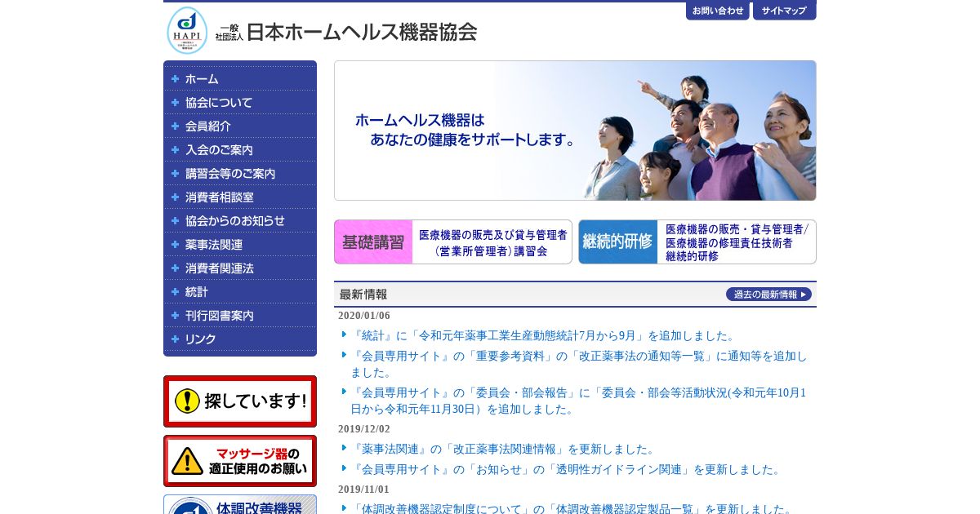Open 入会のご案内 menu item

(x=240, y=150)
